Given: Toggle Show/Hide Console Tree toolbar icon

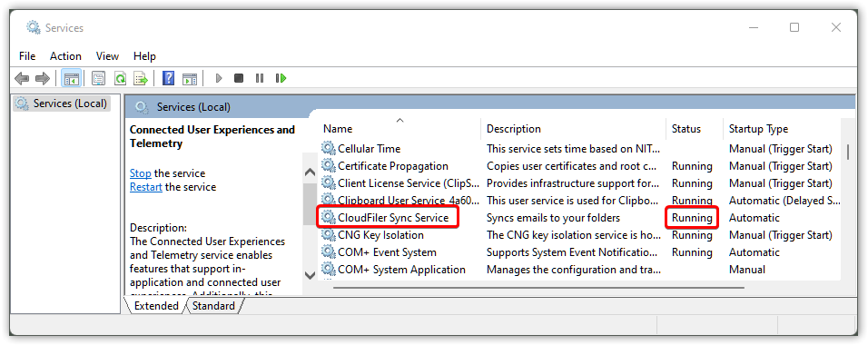Looking at the screenshot, I should 71,78.
